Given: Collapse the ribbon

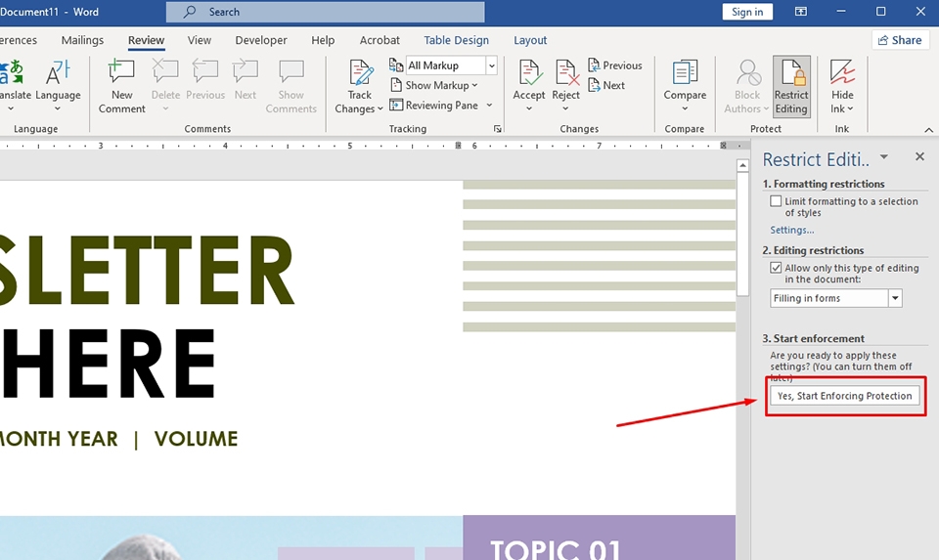Looking at the screenshot, I should tap(928, 130).
